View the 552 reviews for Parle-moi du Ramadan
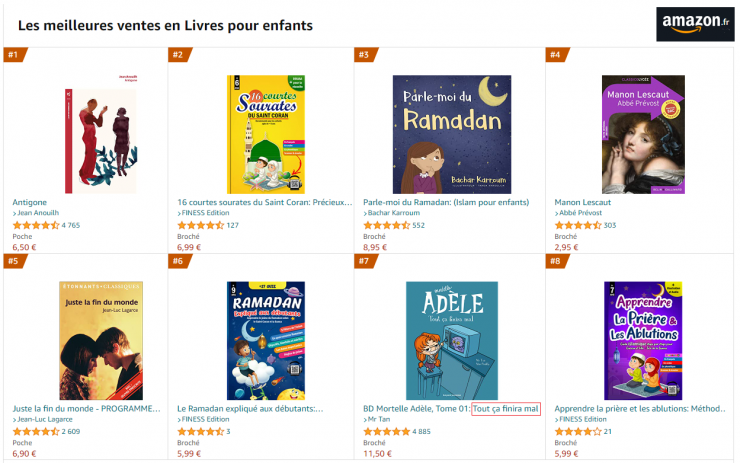Screen dimensions: 740x463 [418, 225]
